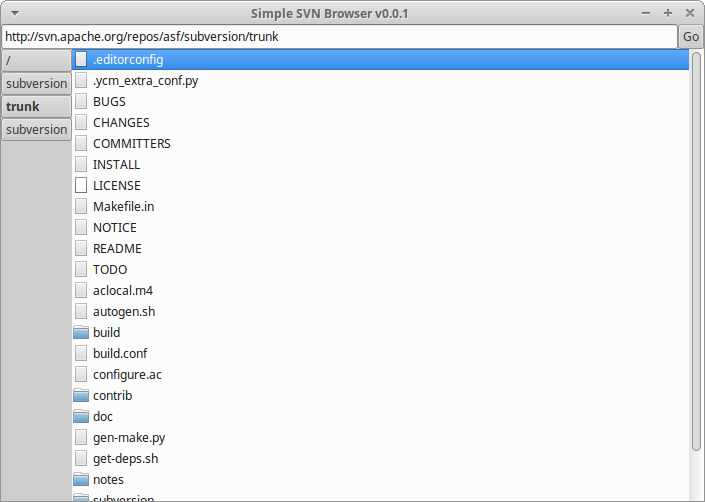Click the TODO file name
Screen dimensions: 705x502
coord(110,269)
